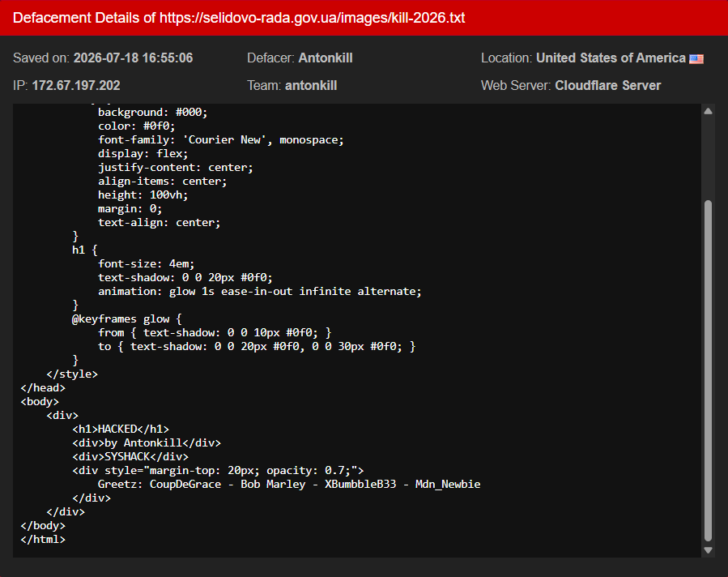
Task: Click the line "color: #0f0;"
Action: click(137, 126)
